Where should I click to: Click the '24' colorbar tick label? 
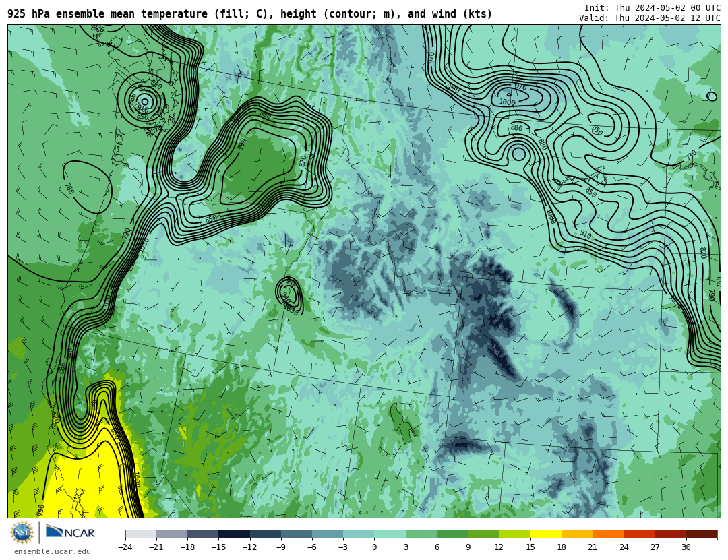[x=624, y=547]
